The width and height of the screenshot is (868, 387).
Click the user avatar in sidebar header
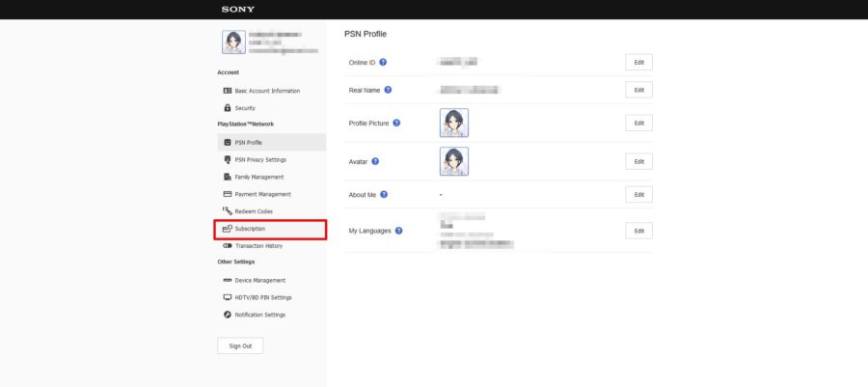233,42
